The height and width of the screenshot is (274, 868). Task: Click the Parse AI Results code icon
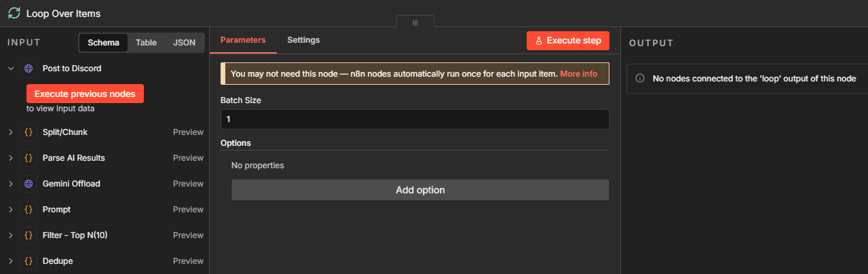click(x=29, y=158)
